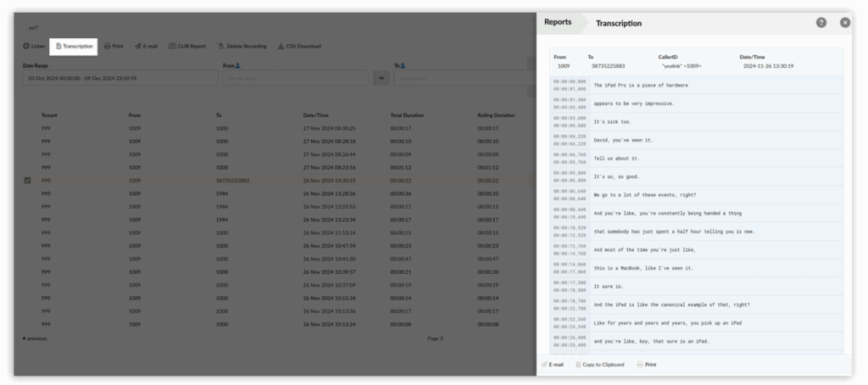Click the 38735225883 number in the table

232,181
